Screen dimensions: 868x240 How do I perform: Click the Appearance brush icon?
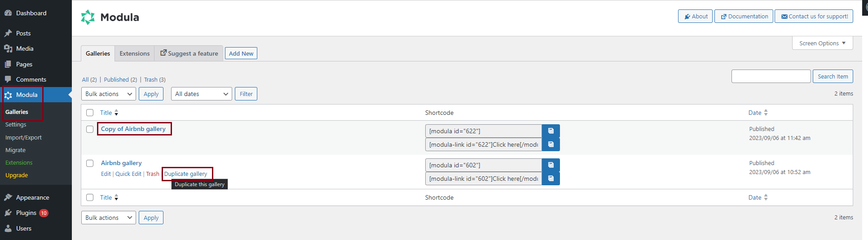coord(8,197)
